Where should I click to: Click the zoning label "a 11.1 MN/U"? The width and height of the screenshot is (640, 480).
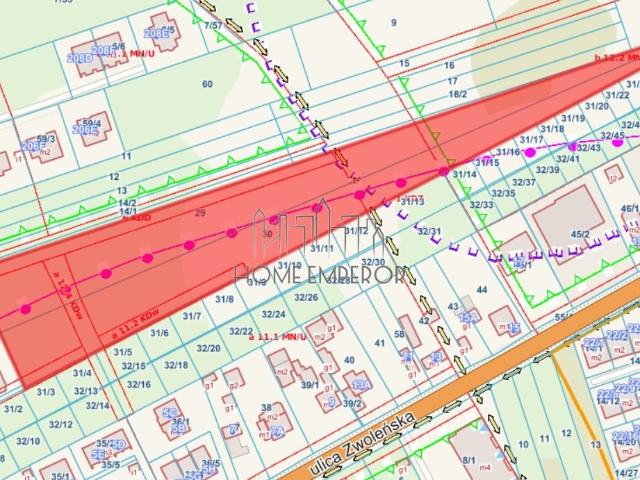click(x=278, y=337)
